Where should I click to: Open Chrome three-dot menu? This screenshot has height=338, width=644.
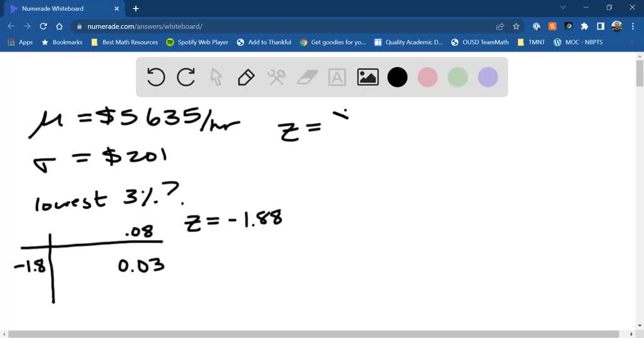[633, 26]
